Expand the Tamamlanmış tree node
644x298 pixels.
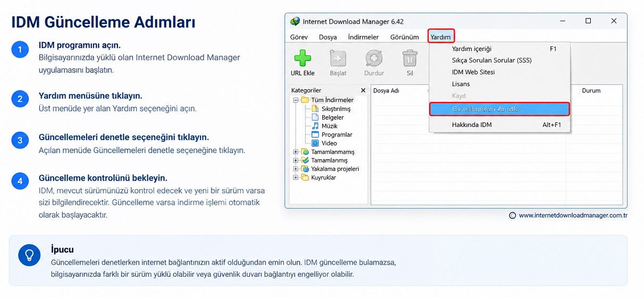click(x=296, y=160)
